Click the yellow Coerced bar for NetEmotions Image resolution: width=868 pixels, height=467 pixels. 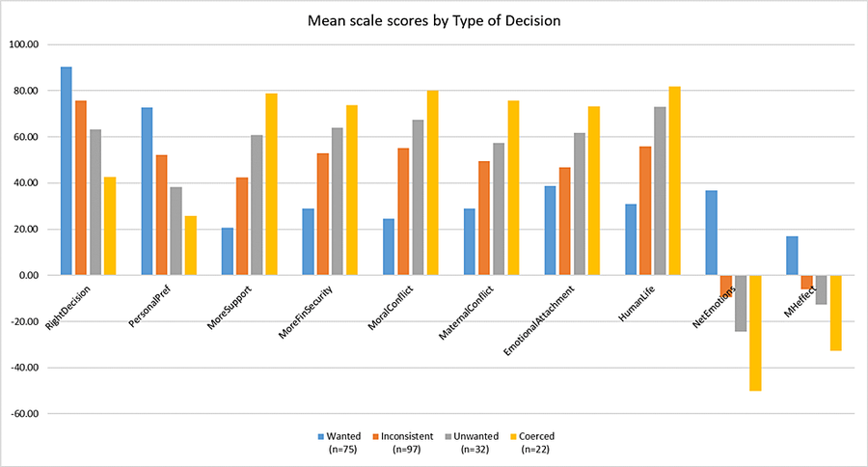(755, 333)
